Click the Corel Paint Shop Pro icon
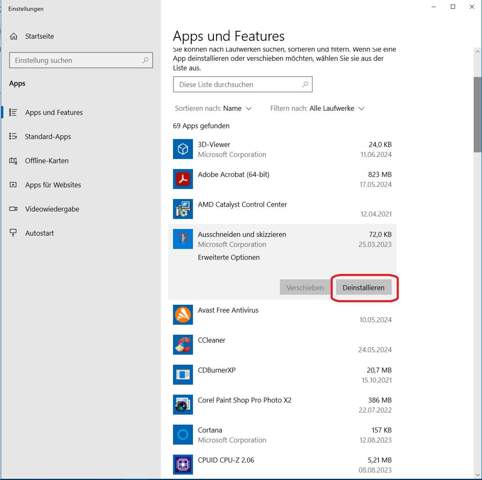This screenshot has height=480, width=482. pos(183,405)
